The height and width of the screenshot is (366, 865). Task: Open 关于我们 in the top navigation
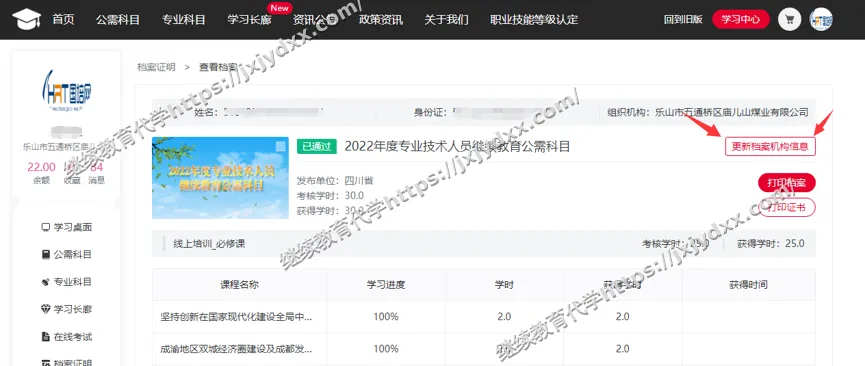click(x=446, y=19)
